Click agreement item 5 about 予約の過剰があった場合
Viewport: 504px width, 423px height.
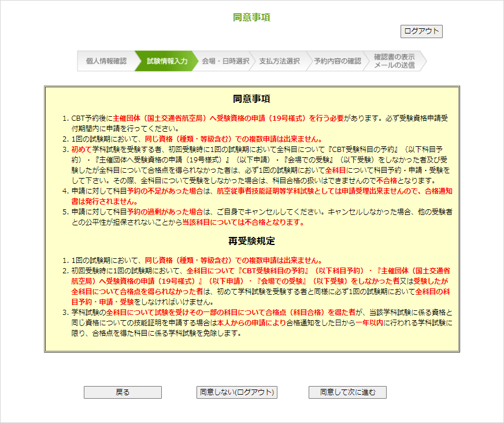coord(262,217)
